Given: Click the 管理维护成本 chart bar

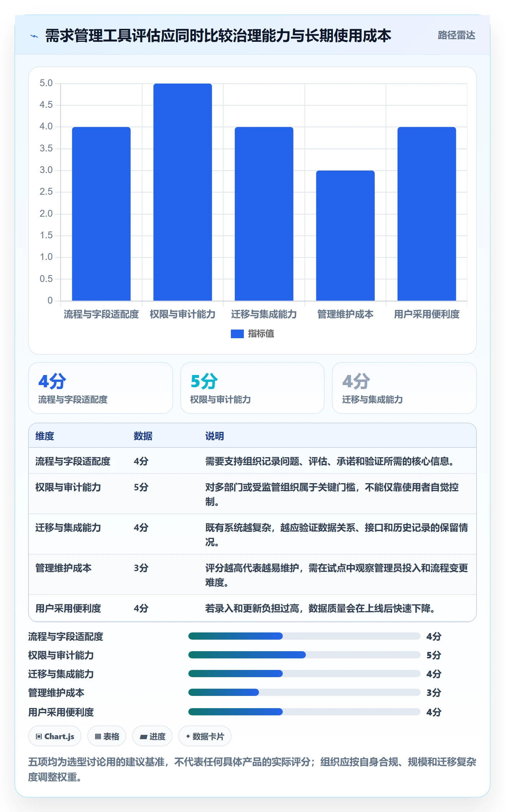Looking at the screenshot, I should click(346, 235).
